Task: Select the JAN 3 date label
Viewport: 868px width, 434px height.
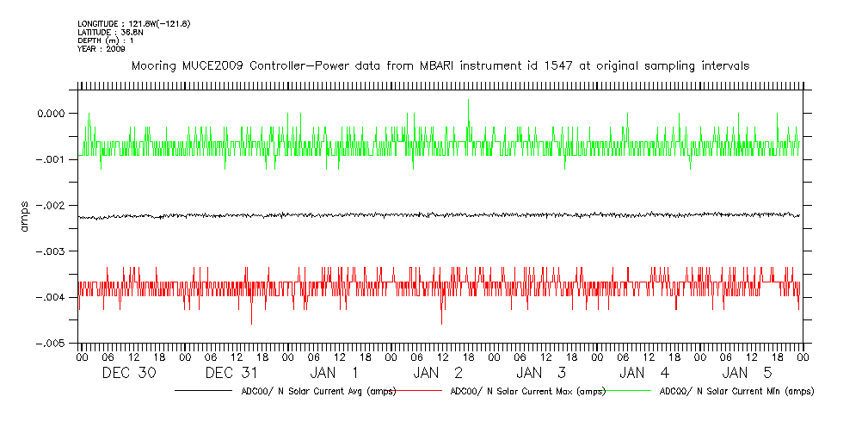Action: tap(542, 373)
